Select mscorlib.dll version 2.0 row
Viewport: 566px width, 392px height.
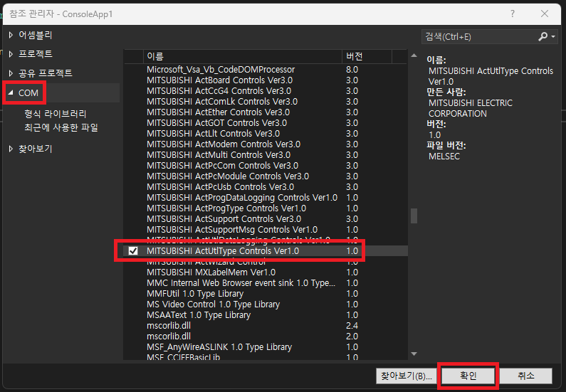pos(266,336)
